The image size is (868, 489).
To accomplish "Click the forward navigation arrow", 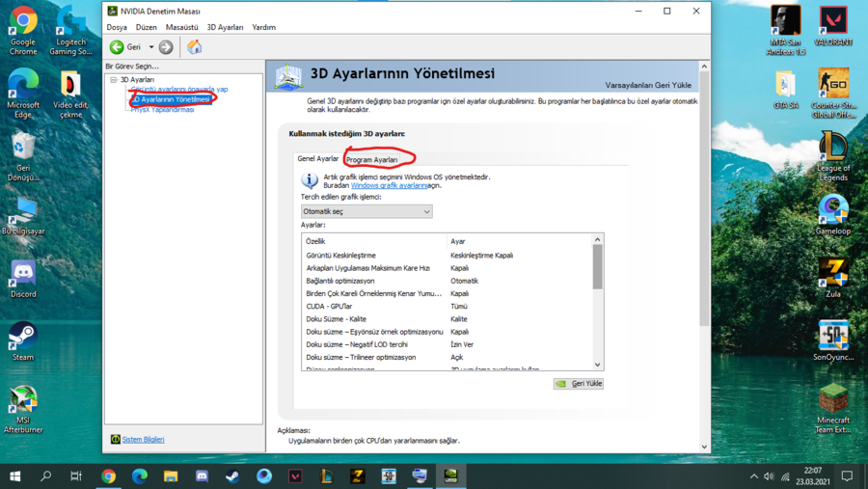I will click(166, 47).
